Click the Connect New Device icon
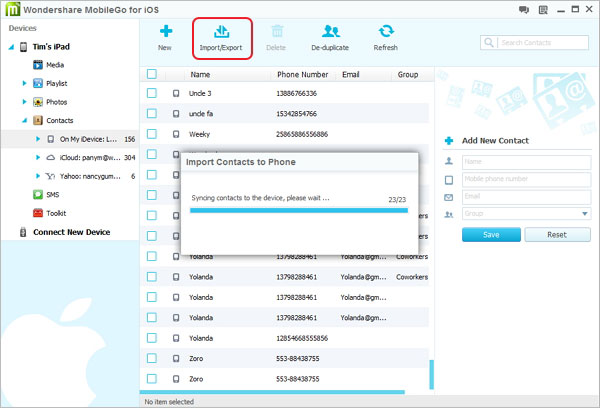The image size is (600, 408). click(23, 232)
